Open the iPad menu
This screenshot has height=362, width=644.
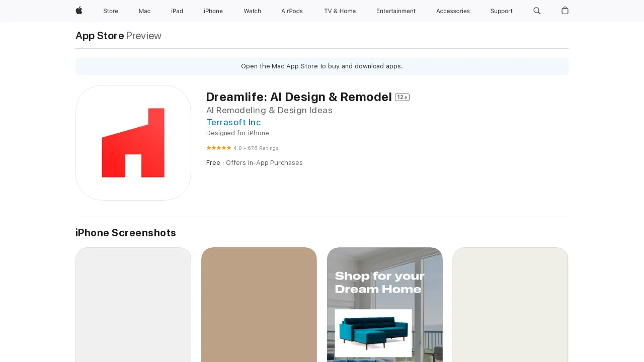(x=177, y=11)
